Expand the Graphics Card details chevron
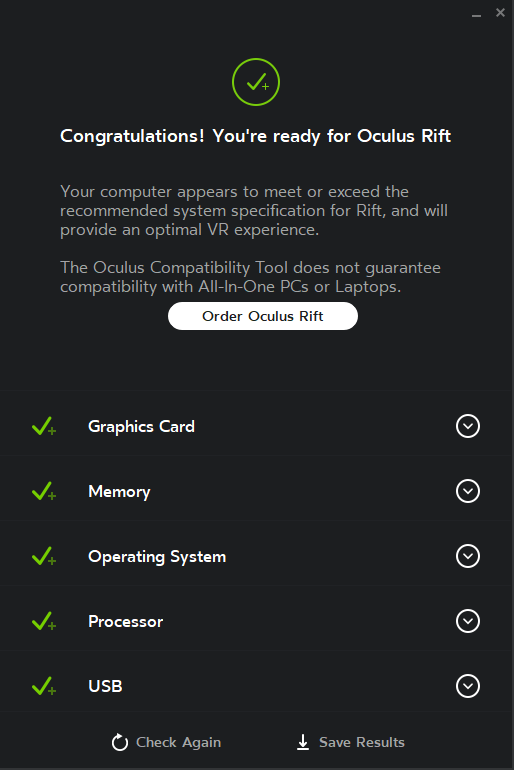The height and width of the screenshot is (770, 514). (468, 426)
